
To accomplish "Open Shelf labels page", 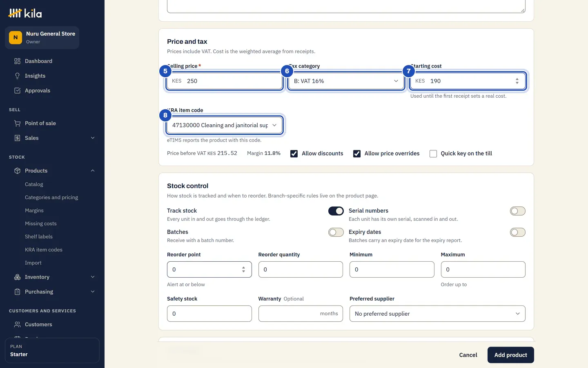I will tap(39, 237).
